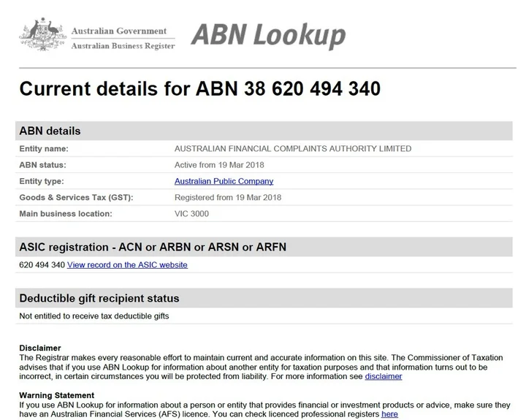This screenshot has width=526, height=420.
Task: Click the Australian Government coat of arms logo
Action: [x=42, y=34]
